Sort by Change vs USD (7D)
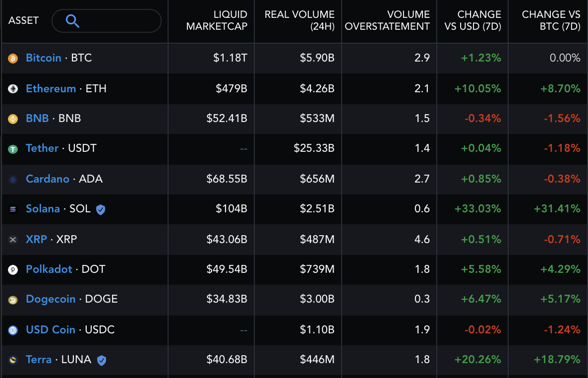588x378 pixels. click(x=472, y=20)
